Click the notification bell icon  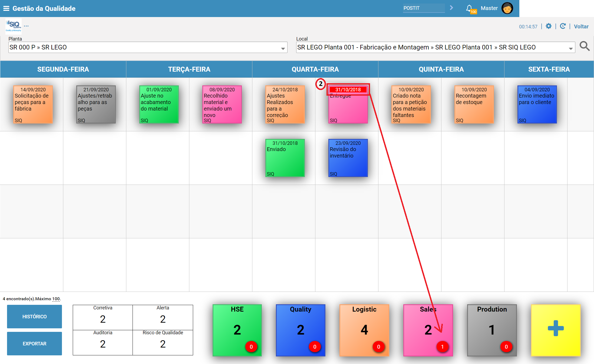[469, 8]
